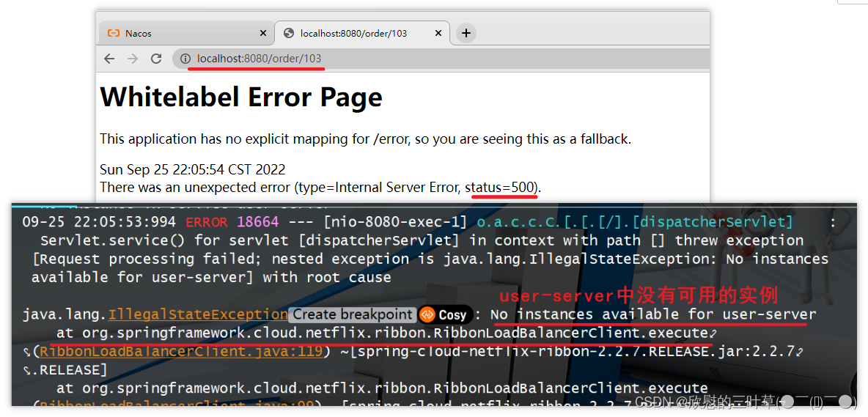
Task: Click the red ERROR log level text
Action: (x=207, y=222)
